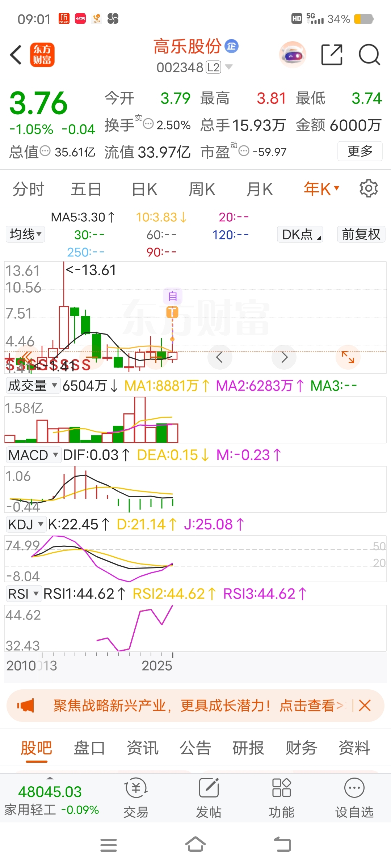Tap the megaphone announcement icon

click(26, 706)
